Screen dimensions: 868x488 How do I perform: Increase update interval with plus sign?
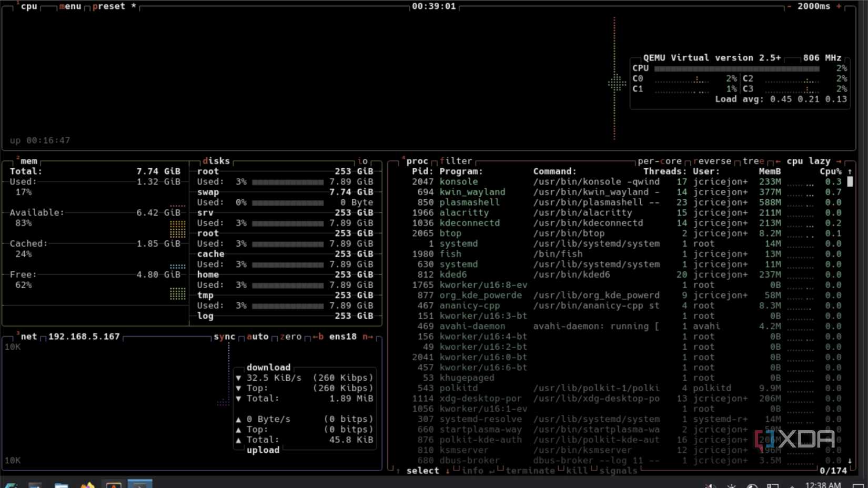839,6
